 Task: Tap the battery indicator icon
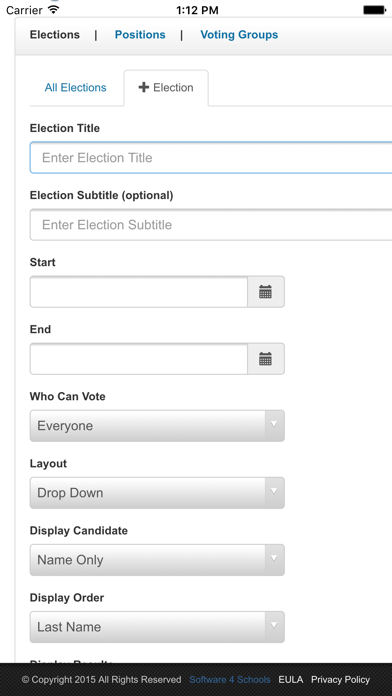pos(374,10)
